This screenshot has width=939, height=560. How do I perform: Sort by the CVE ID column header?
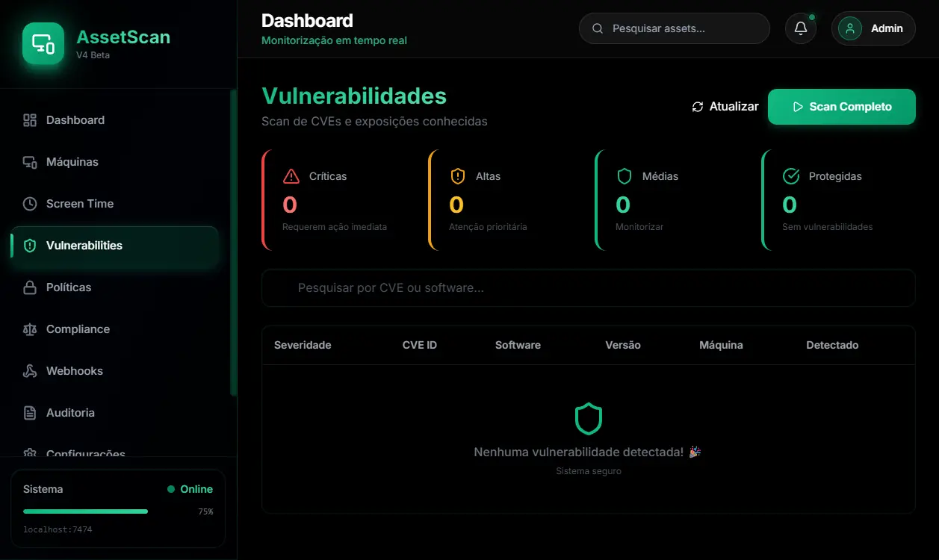[420, 345]
